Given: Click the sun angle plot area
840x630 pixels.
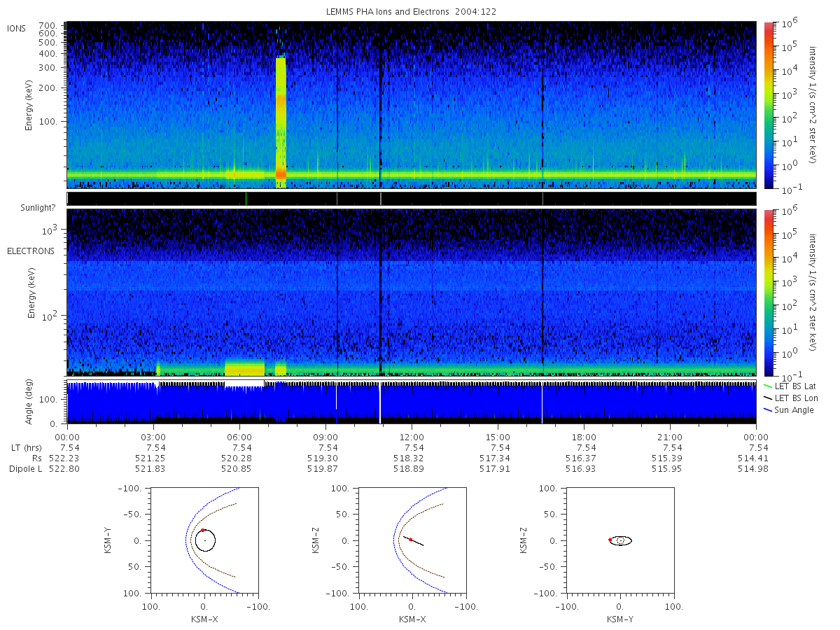Looking at the screenshot, I should [411, 402].
